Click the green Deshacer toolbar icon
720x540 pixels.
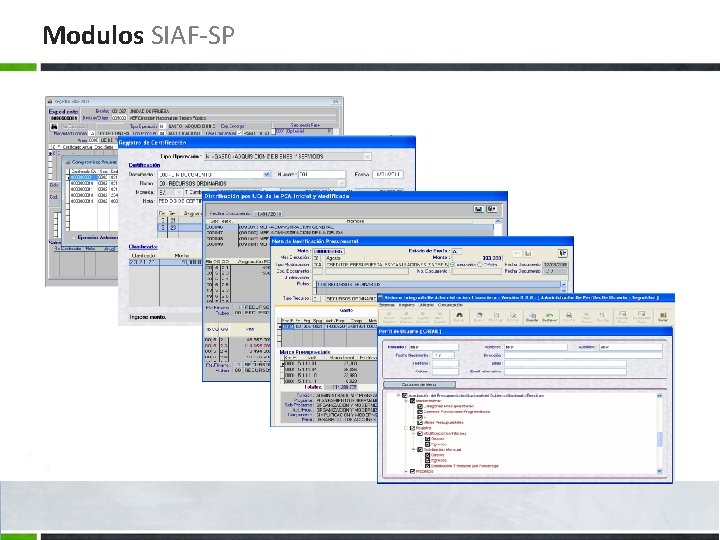[x=550, y=316]
